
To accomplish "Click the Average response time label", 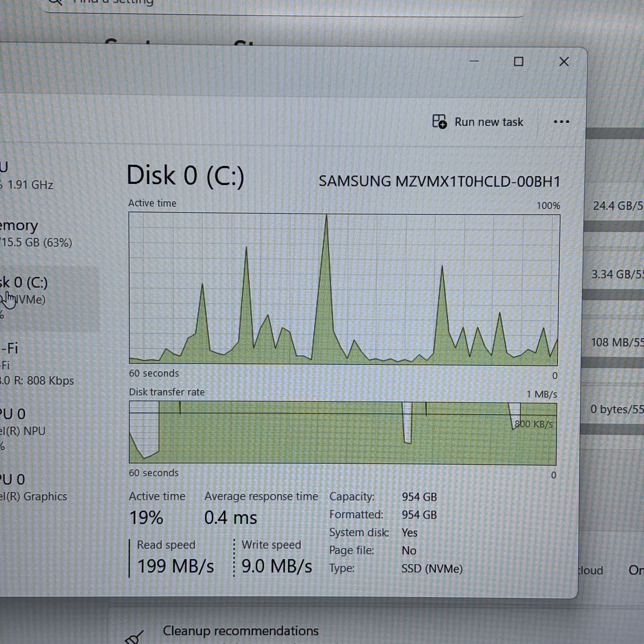I will [261, 496].
